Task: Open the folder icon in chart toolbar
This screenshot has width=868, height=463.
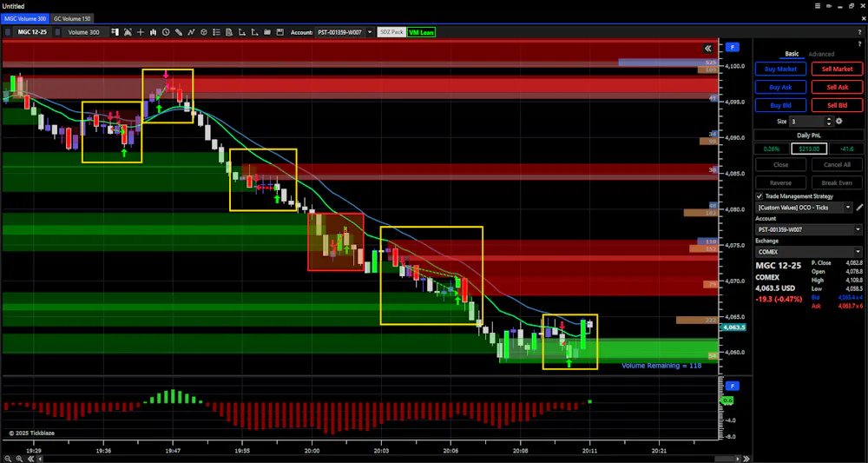Action: [267, 32]
